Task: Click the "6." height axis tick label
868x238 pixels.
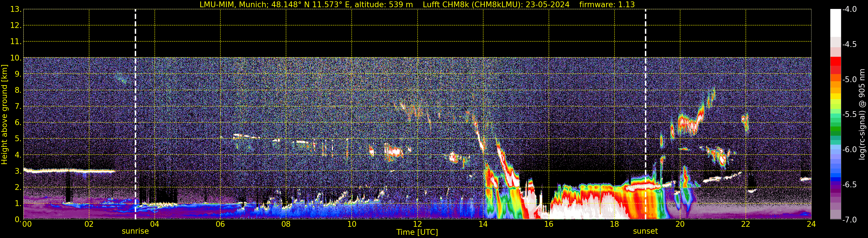Action: point(18,123)
